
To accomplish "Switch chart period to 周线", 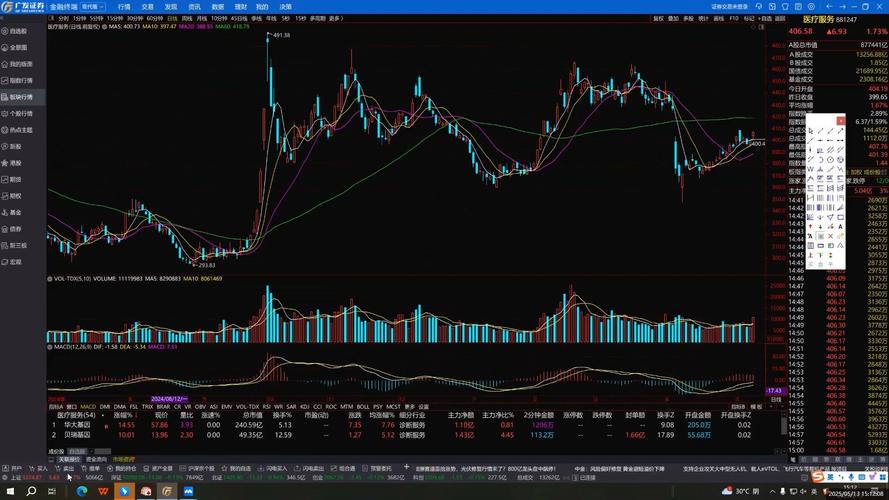I will pos(185,18).
